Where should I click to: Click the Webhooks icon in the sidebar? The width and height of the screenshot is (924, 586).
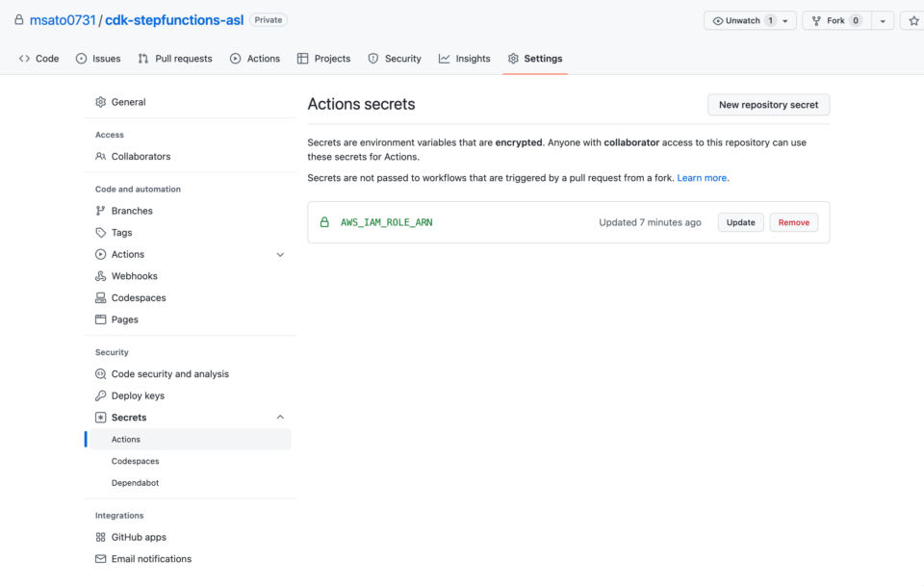click(100, 276)
